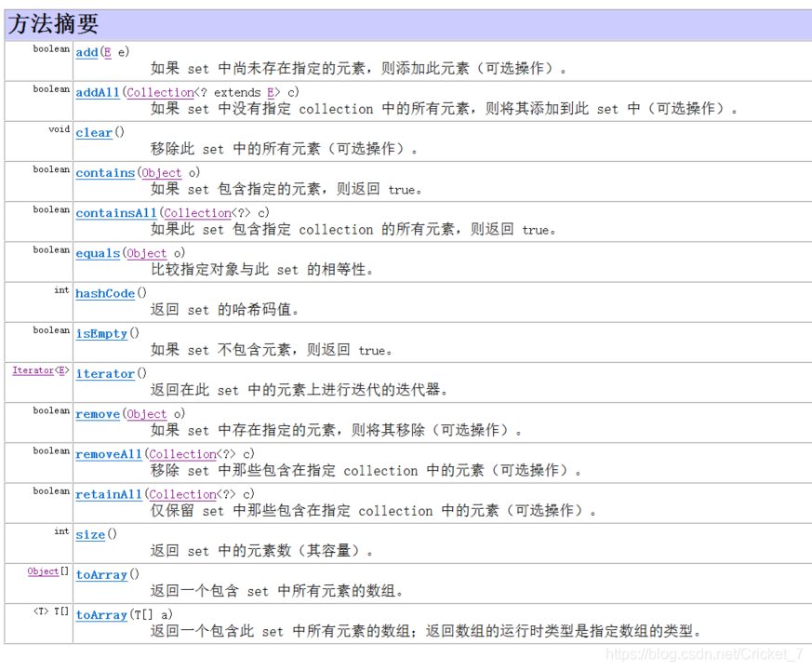
Task: Select text 返回 set 的哈希码值
Action: tap(221, 310)
